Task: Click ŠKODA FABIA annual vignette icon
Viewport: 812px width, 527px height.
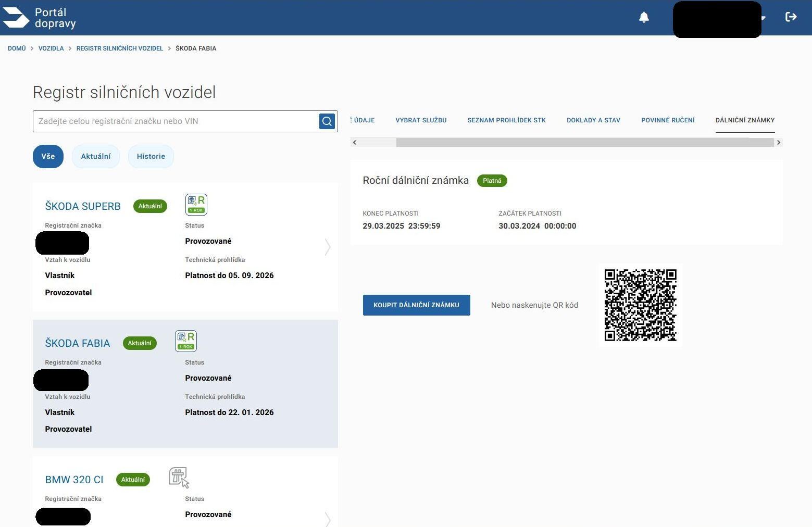Action: (186, 341)
